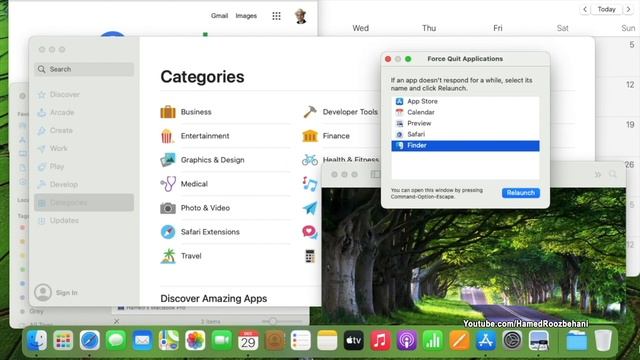Image resolution: width=640 pixels, height=360 pixels.
Task: Open Finder from the Dock
Action: (x=37, y=340)
